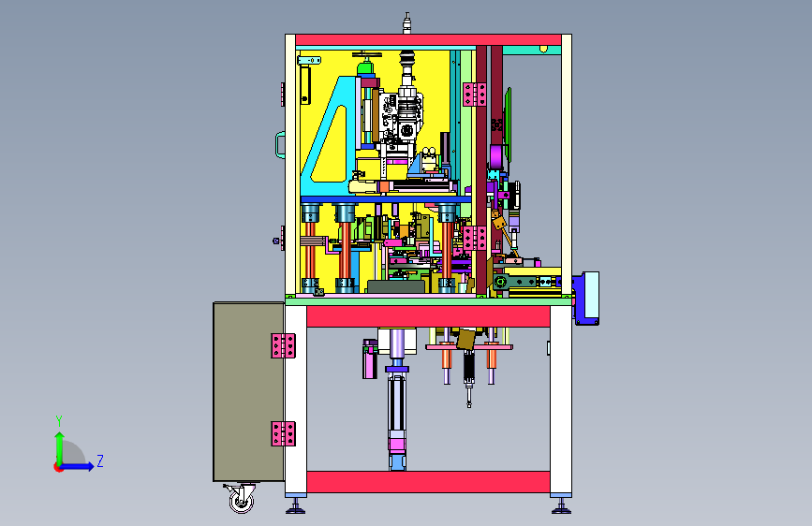The width and height of the screenshot is (812, 526).
Task: Click the right leveling foot of the frame
Action: (561, 505)
